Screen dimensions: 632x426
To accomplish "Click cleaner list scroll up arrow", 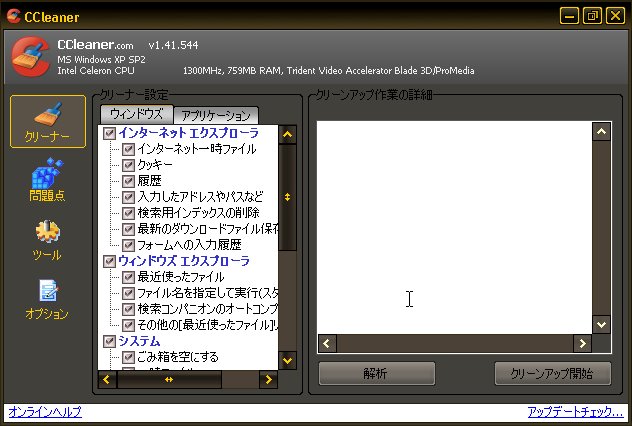I will coord(287,135).
